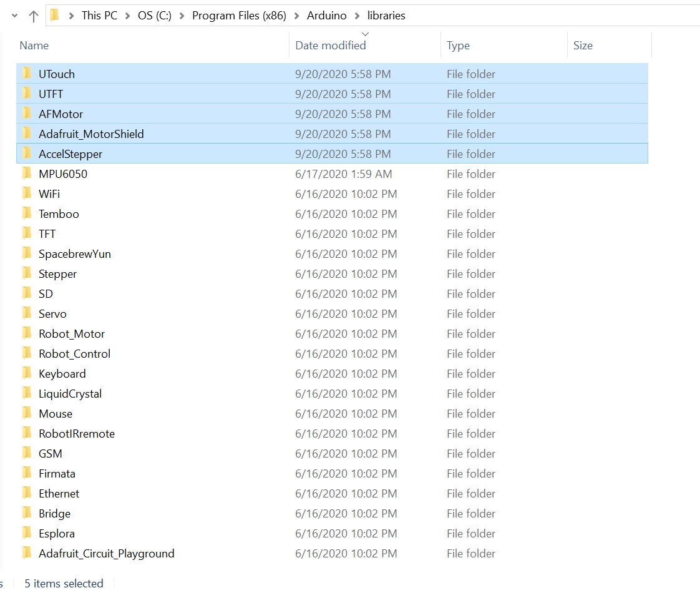The image size is (700, 593).
Task: Select the LiquidCrystal folder name
Action: (70, 394)
